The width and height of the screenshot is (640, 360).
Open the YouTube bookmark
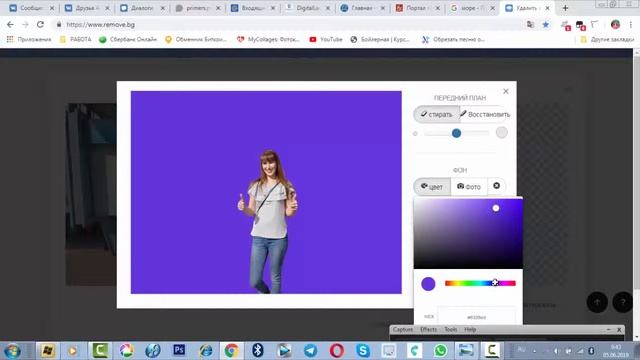coord(326,40)
